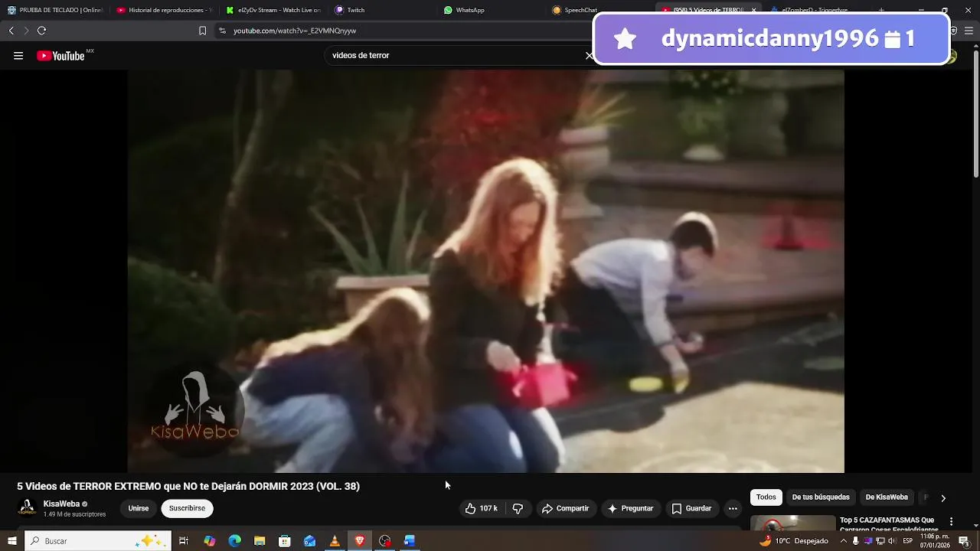Screen dimensions: 980x551
Task: Switch to Historial de reproducciones tab
Action: pos(165,10)
